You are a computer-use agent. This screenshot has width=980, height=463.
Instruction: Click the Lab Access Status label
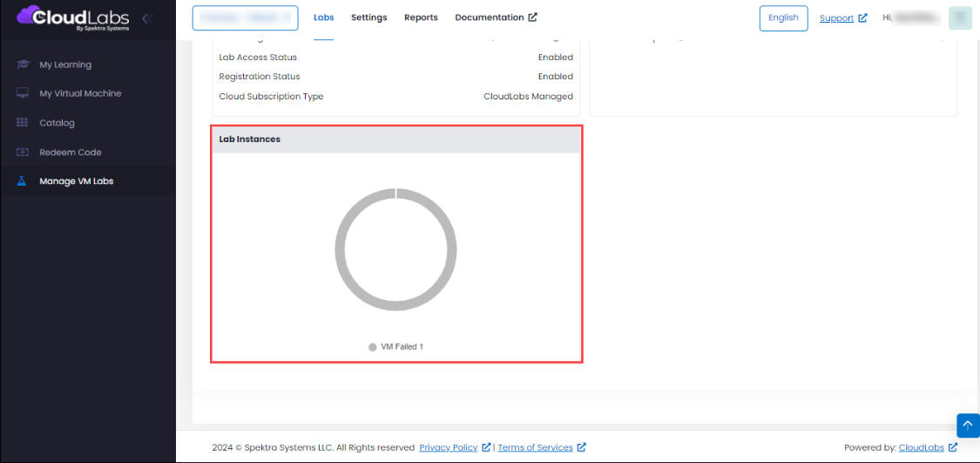tap(258, 57)
